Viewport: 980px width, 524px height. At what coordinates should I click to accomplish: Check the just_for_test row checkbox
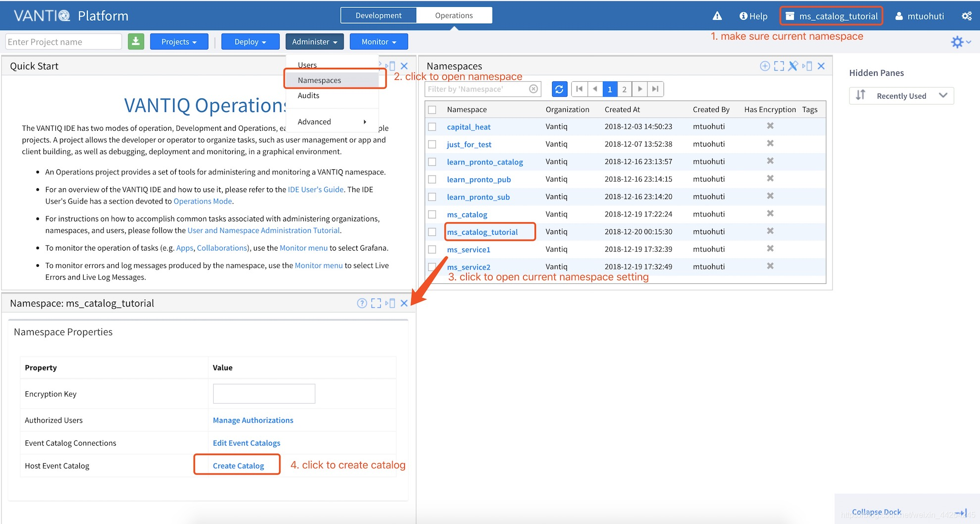pyautogui.click(x=432, y=144)
